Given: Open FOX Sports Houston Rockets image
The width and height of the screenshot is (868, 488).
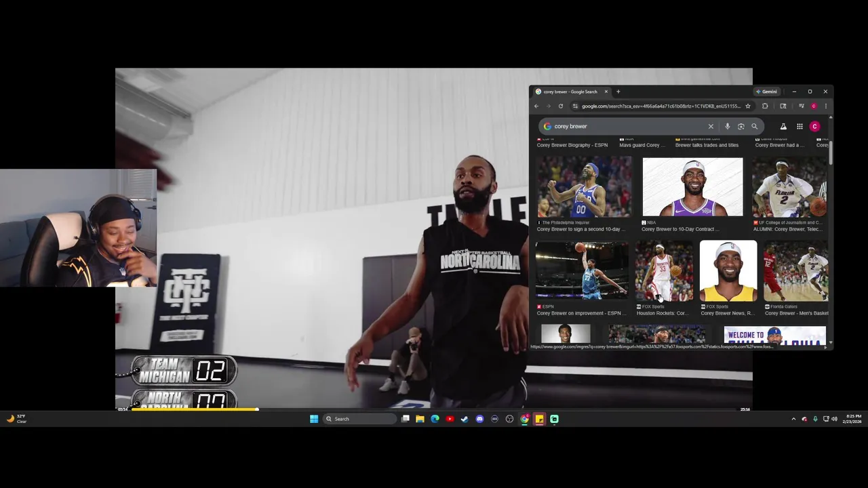Looking at the screenshot, I should (x=664, y=270).
